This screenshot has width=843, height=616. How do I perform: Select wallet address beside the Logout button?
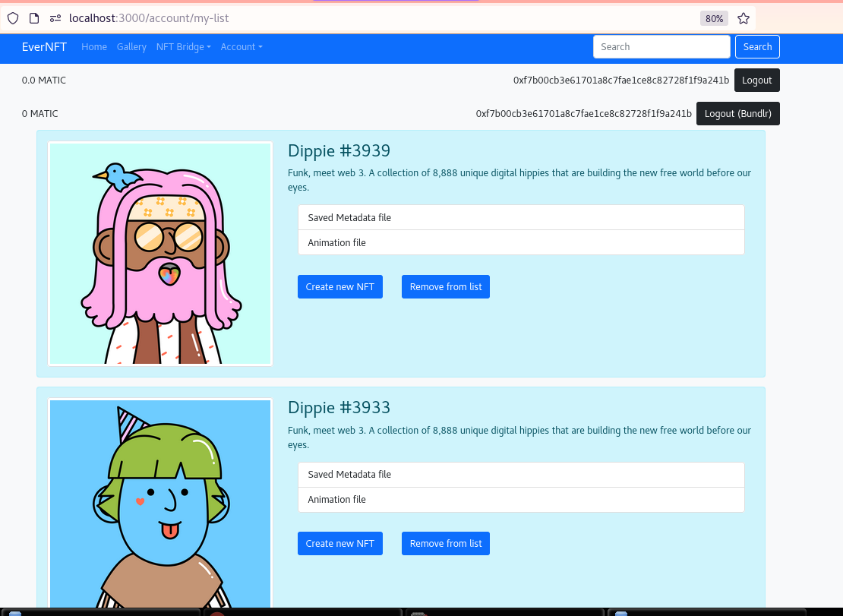[x=621, y=80]
